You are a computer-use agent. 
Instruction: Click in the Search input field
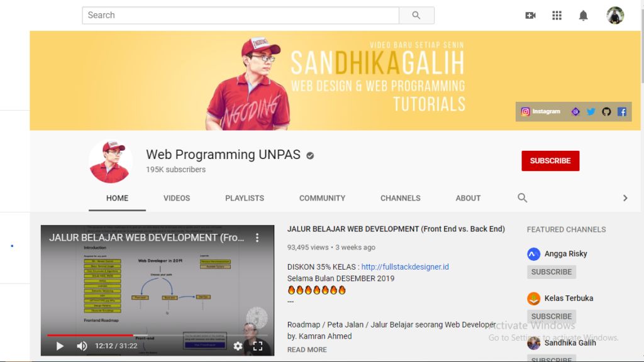pyautogui.click(x=240, y=15)
